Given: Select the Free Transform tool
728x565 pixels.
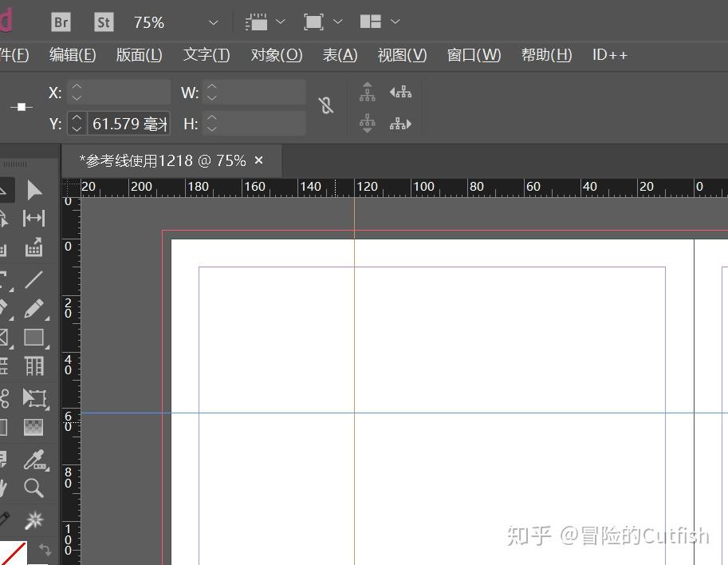Looking at the screenshot, I should tap(35, 398).
